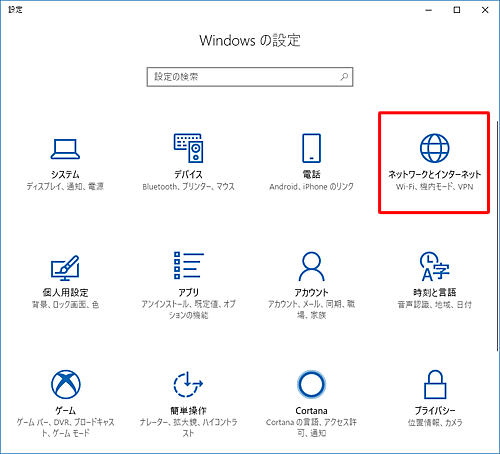Click the アカウント label text
Screen dimensions: 500x454
(311, 292)
